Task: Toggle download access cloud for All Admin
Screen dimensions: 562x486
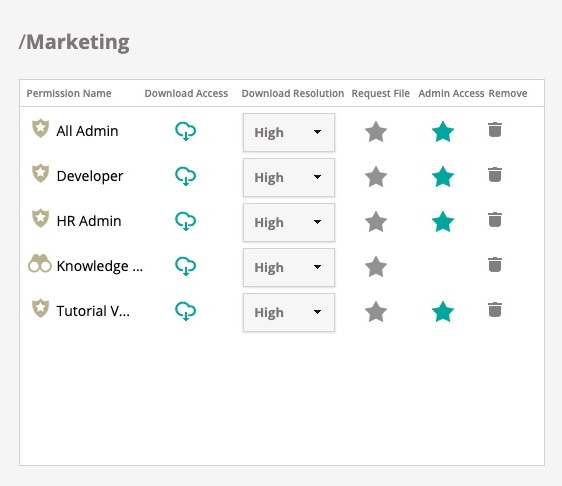Action: point(185,131)
